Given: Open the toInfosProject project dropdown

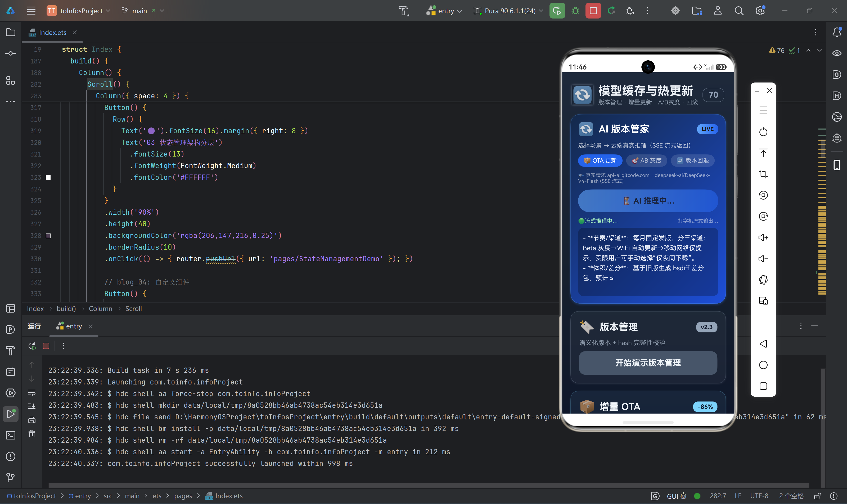Looking at the screenshot, I should click(x=79, y=11).
